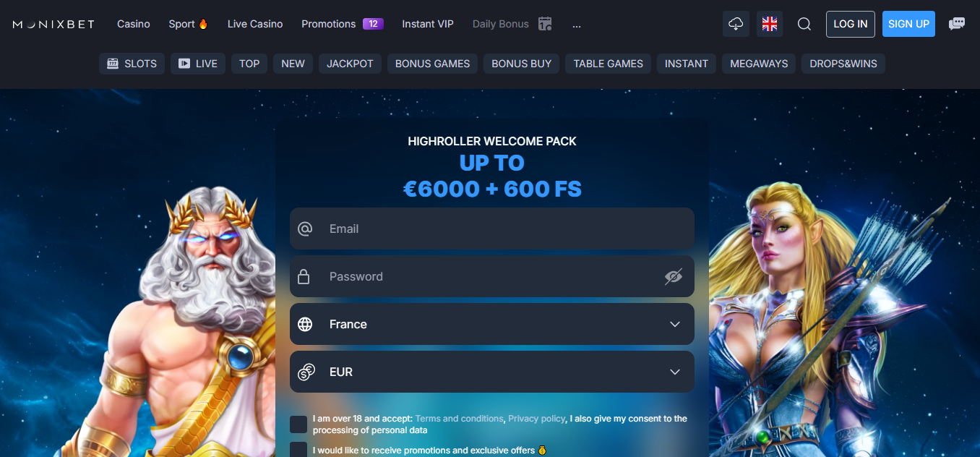
Task: Click the Sport flame icon item
Action: click(x=188, y=24)
